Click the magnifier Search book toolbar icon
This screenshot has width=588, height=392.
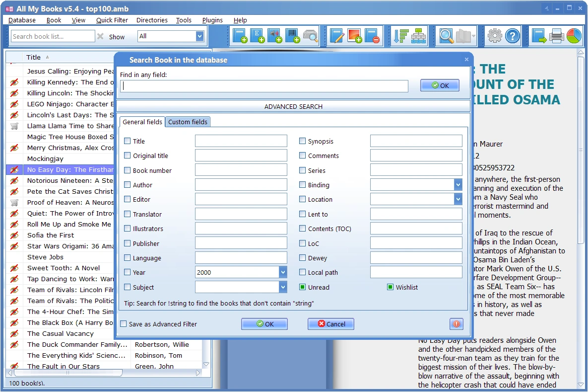click(446, 36)
